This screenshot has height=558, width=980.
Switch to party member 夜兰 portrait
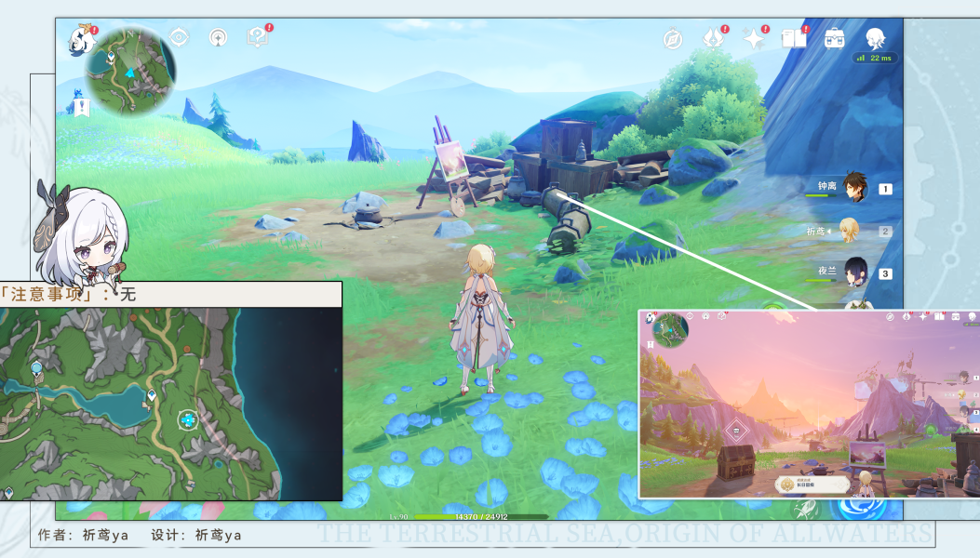(x=855, y=272)
